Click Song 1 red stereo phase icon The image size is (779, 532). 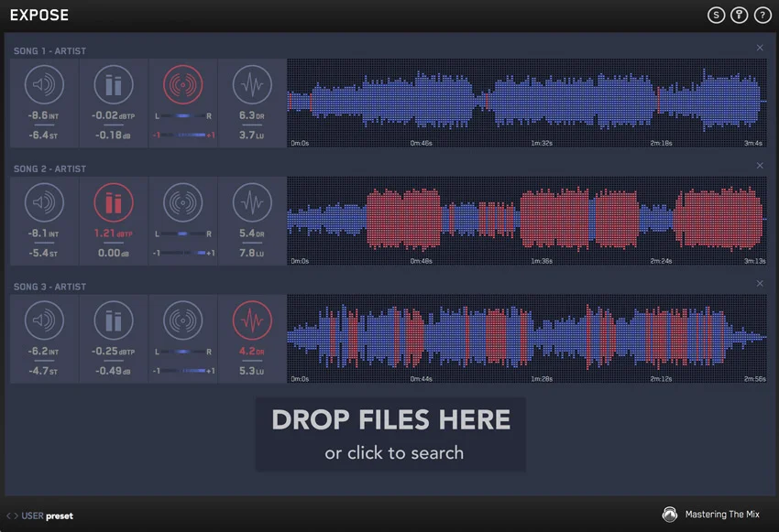(182, 85)
